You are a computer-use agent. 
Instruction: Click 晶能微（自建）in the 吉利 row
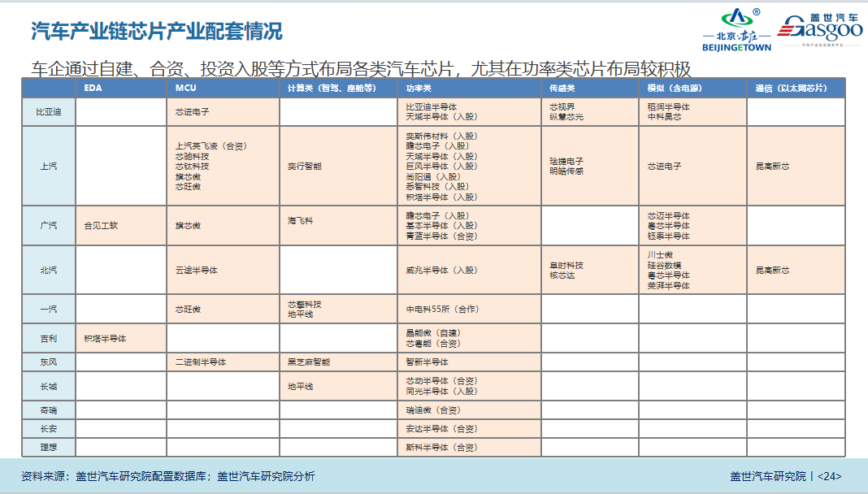pyautogui.click(x=433, y=333)
